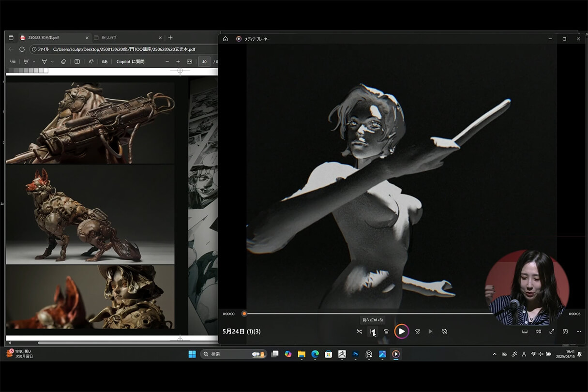Click the previous track button

pos(373,332)
